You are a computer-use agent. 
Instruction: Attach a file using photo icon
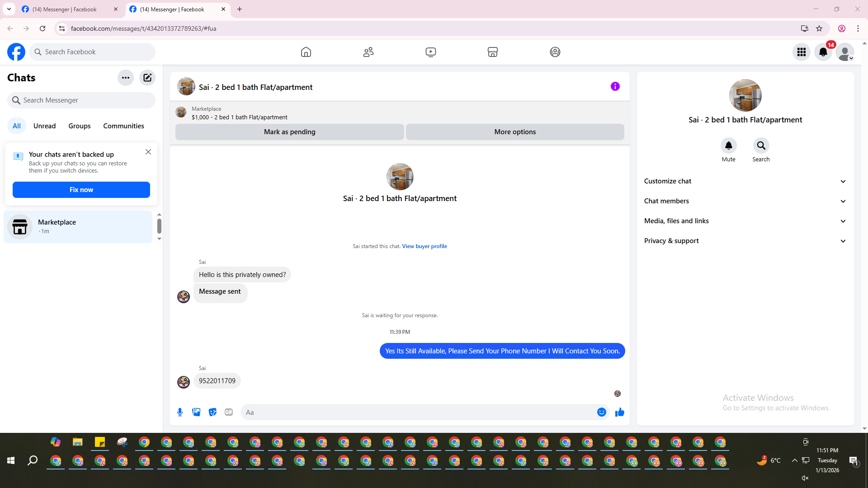[196, 412]
